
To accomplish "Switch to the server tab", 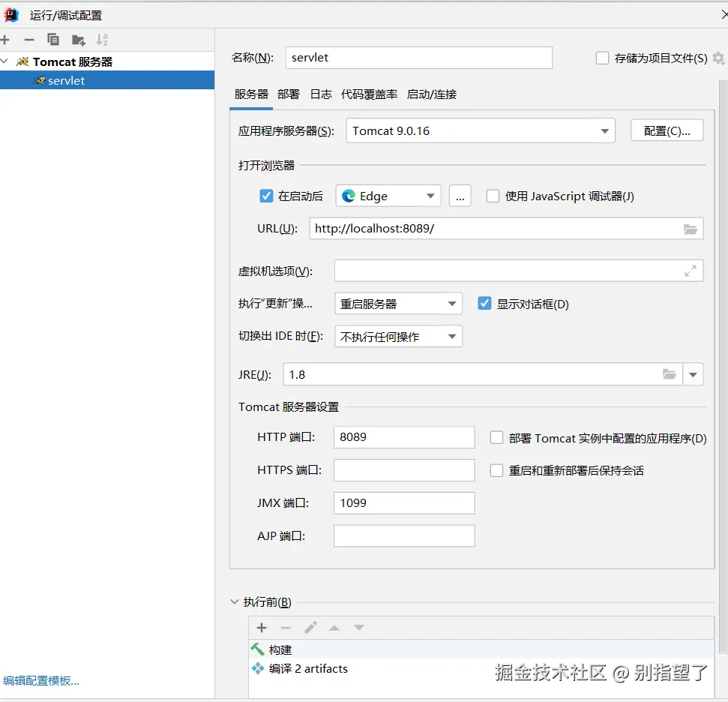I will tap(251, 94).
